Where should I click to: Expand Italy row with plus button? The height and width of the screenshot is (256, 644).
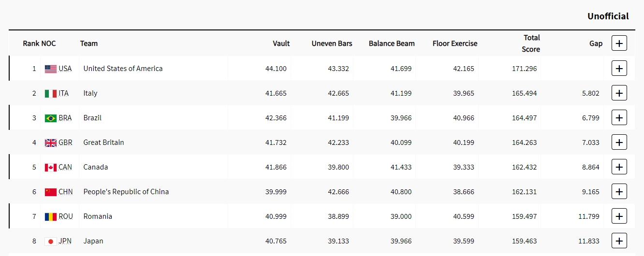click(619, 93)
